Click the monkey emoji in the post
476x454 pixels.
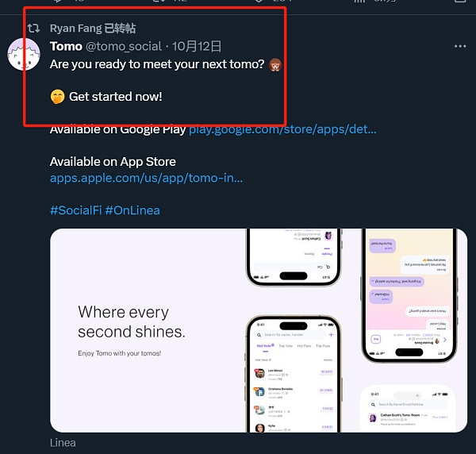click(275, 64)
